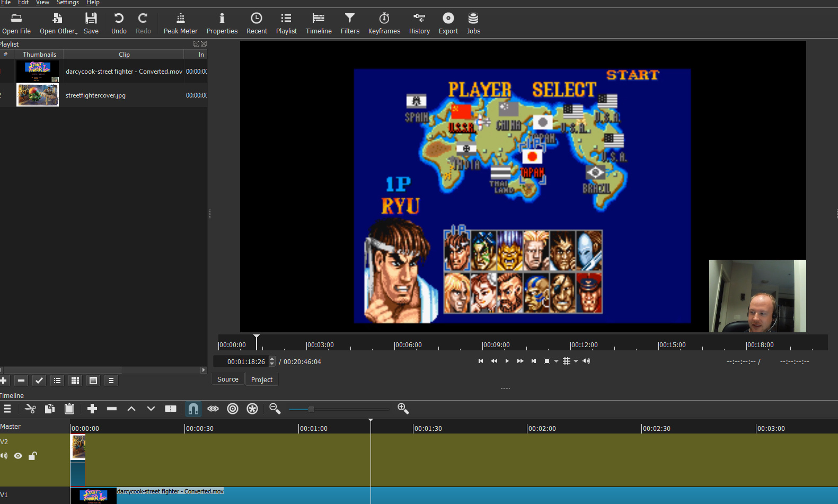This screenshot has height=504, width=838.
Task: Open the Settings menu
Action: pos(68,3)
